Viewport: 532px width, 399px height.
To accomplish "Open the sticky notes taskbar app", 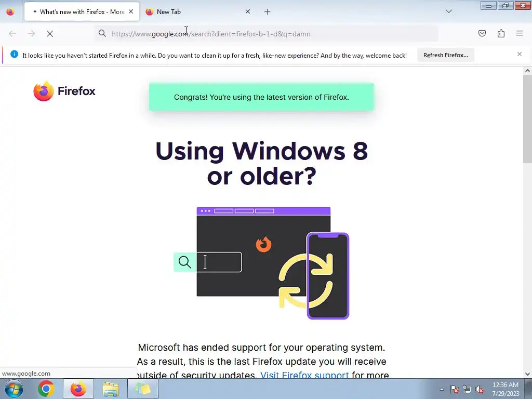I will (142, 389).
